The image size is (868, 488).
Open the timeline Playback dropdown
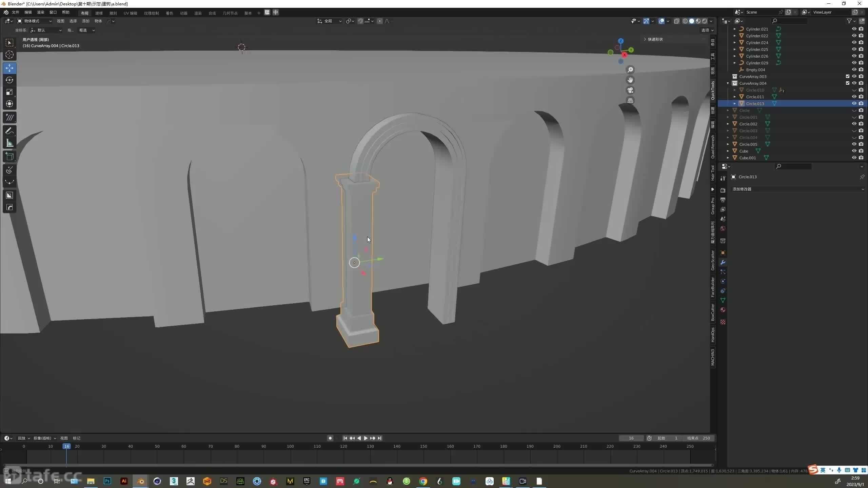click(23, 438)
